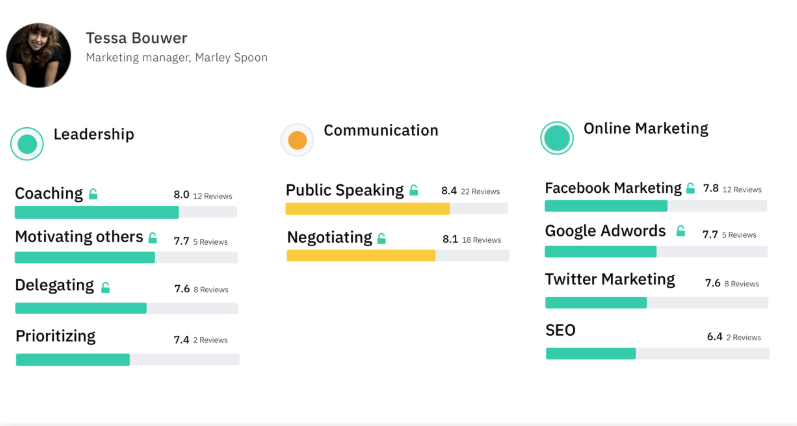Click the lock icon beside Public Speaking
Viewport: 797px width, 426px height.
point(414,190)
